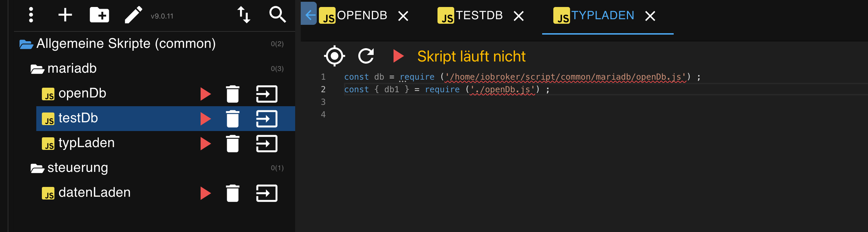
Task: Start the datenLaden script in the tree
Action: pos(205,193)
